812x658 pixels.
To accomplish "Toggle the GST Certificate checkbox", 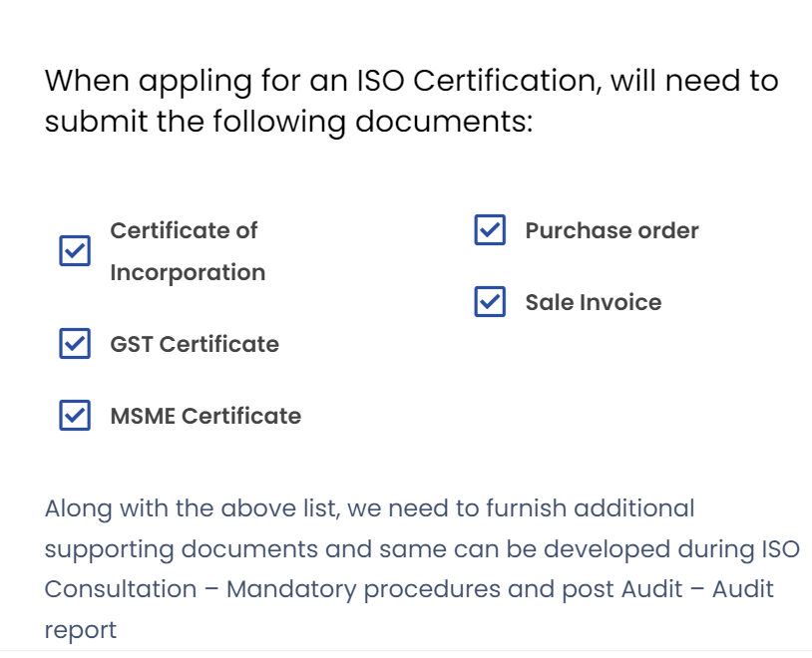I will pos(75,343).
